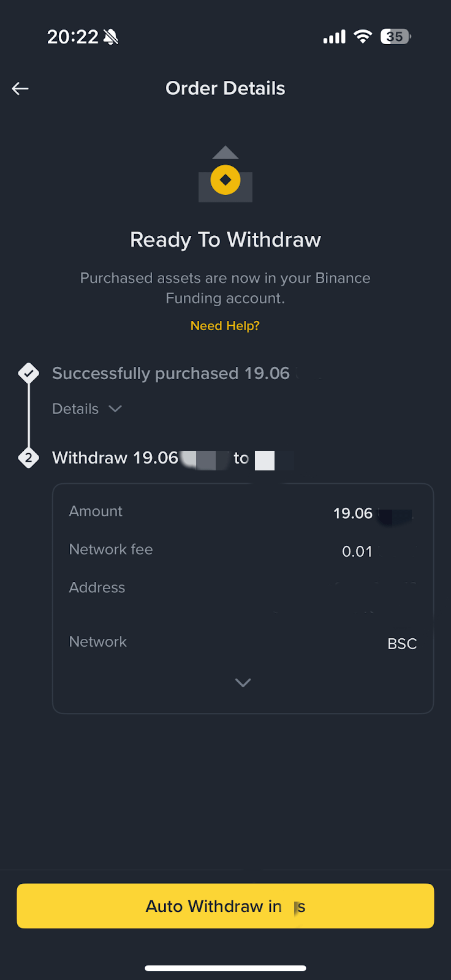Tap the yellow coin vault icon
Screen dimensions: 451x980
[225, 175]
